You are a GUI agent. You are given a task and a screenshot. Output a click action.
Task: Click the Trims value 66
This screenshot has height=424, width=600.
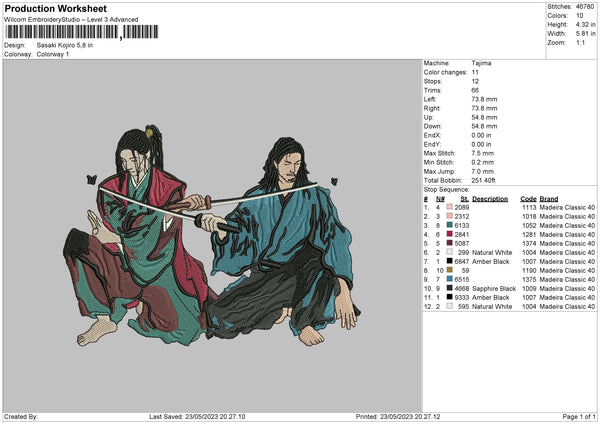(x=475, y=90)
